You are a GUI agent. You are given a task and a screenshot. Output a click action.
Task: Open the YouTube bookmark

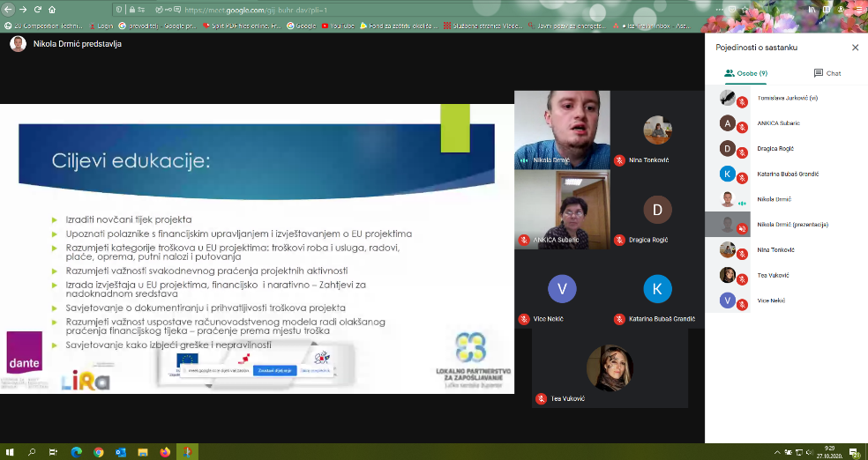[x=334, y=26]
